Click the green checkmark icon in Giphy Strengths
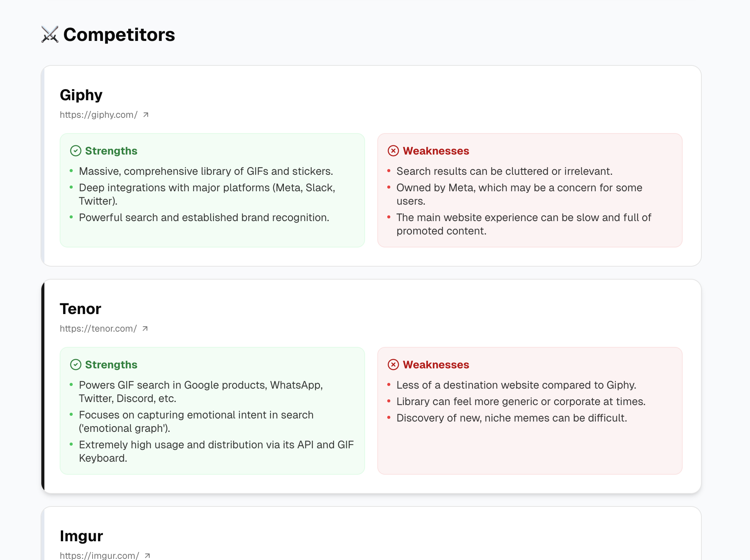 76,151
